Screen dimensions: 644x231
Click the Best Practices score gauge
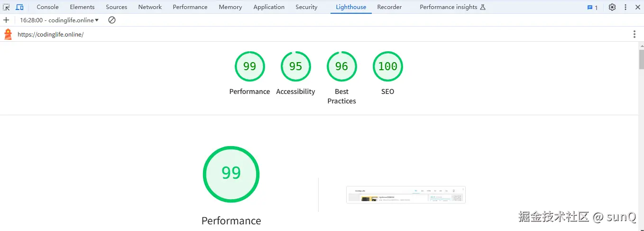click(341, 66)
